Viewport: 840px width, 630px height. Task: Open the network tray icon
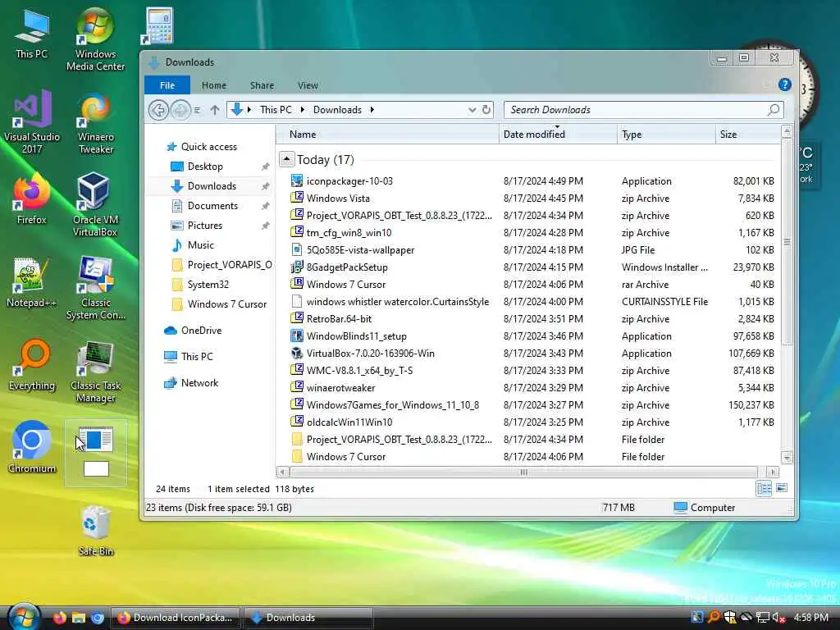click(763, 618)
